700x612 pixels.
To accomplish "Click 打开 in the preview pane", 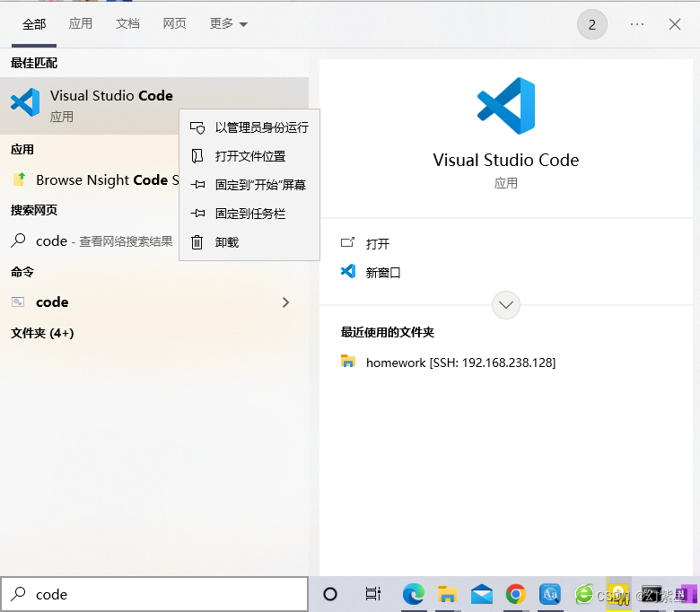I will click(378, 244).
